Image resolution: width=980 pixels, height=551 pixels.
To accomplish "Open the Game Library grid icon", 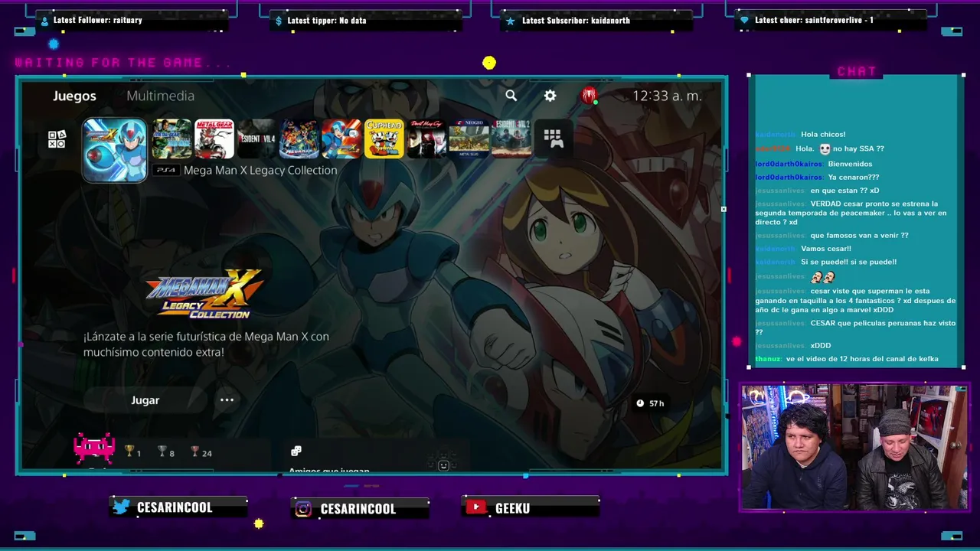I will [554, 139].
